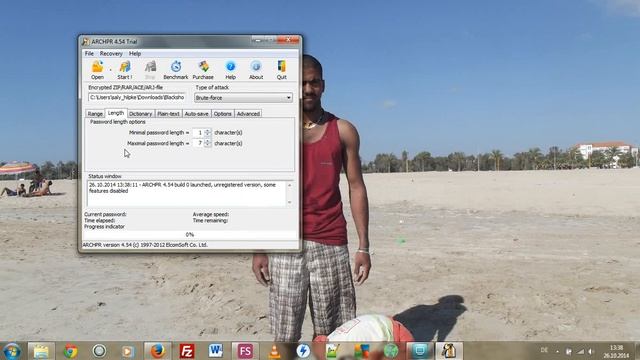This screenshot has width=640, height=360.
Task: Open the Purchase toolbar item
Action: (203, 70)
